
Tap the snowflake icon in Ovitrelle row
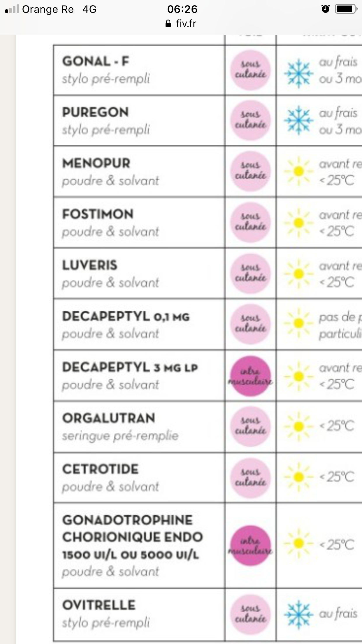pos(298,614)
